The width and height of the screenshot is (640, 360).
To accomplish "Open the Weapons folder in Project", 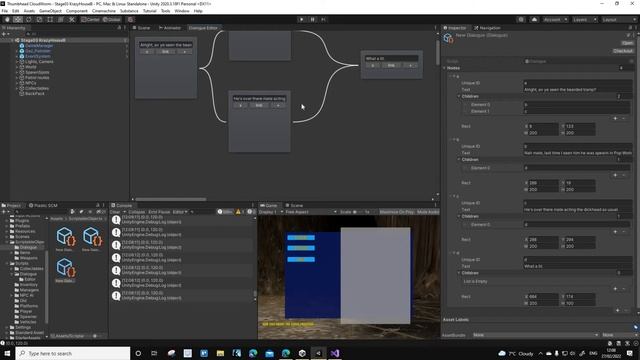I will [29, 258].
